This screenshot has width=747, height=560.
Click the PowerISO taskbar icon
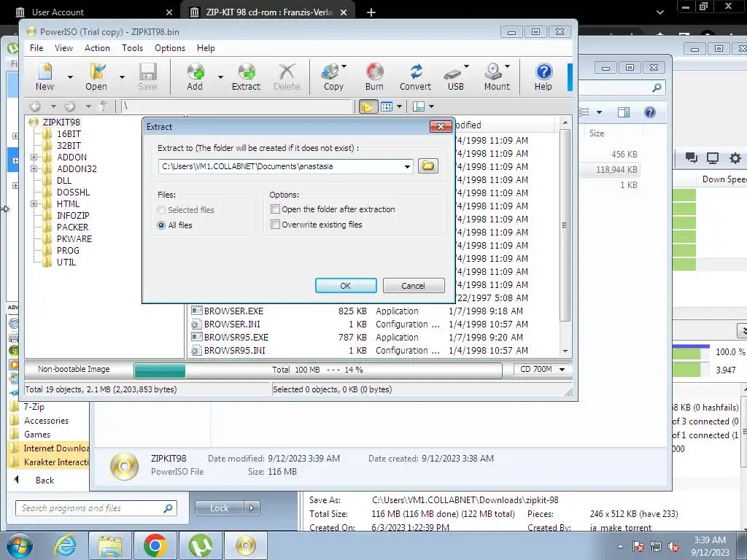point(245,545)
